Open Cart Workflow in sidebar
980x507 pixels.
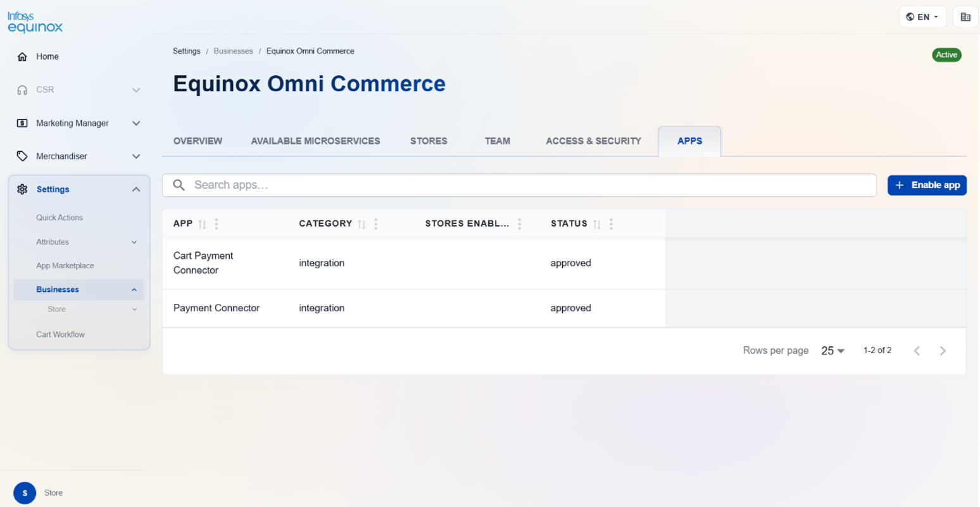[x=60, y=335]
